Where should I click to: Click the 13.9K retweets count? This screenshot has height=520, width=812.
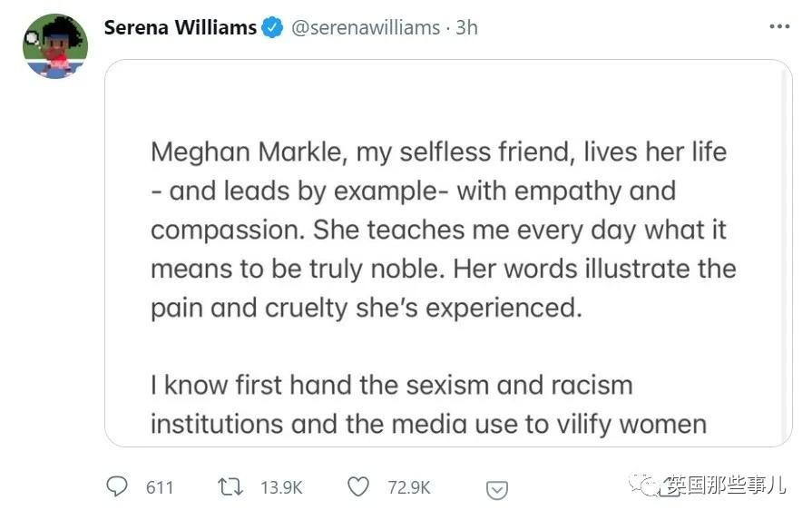281,487
